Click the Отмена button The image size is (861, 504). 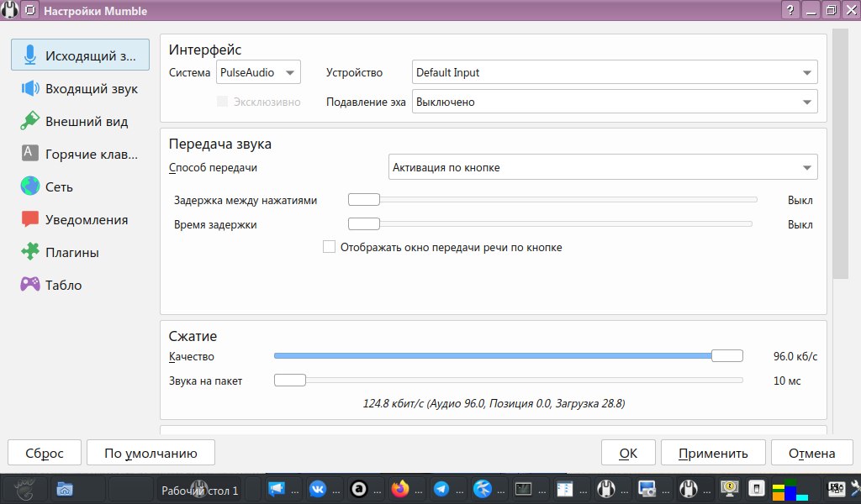click(811, 453)
